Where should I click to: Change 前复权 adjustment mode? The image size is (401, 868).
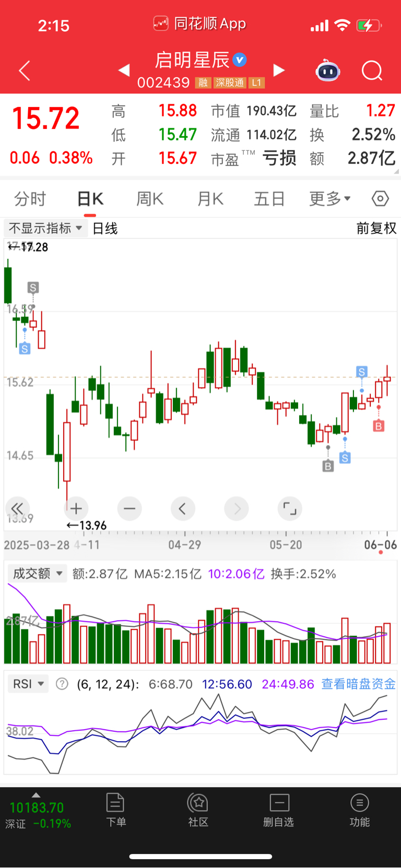click(x=376, y=228)
